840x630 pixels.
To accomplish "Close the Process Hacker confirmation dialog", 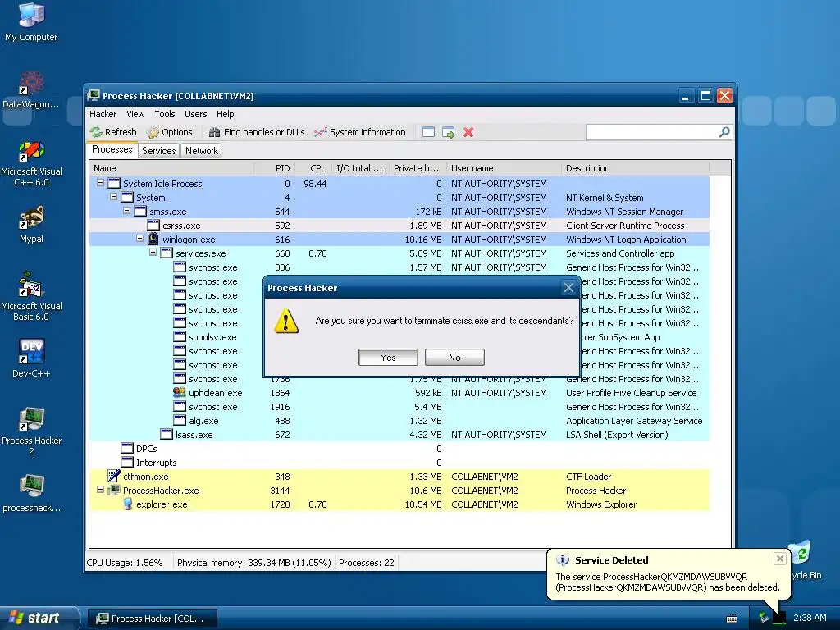I will pos(568,288).
